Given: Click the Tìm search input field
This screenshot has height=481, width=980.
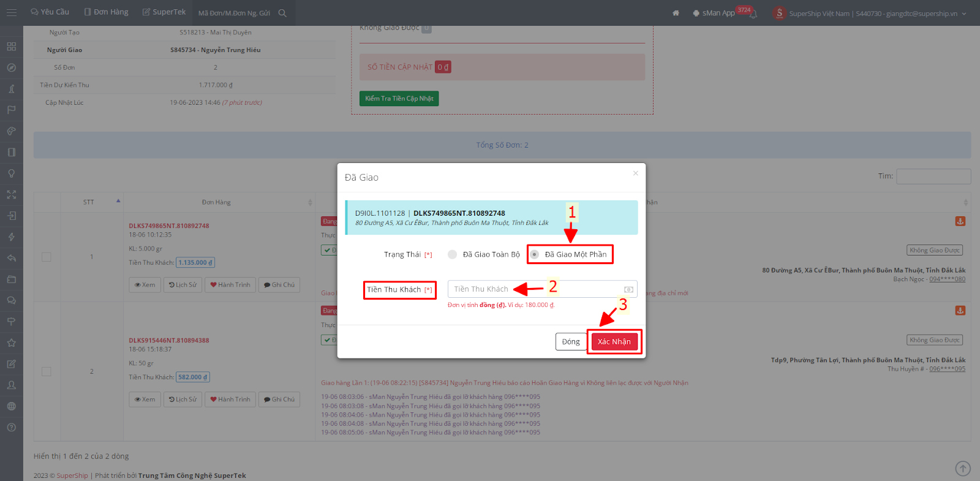Looking at the screenshot, I should coord(933,176).
